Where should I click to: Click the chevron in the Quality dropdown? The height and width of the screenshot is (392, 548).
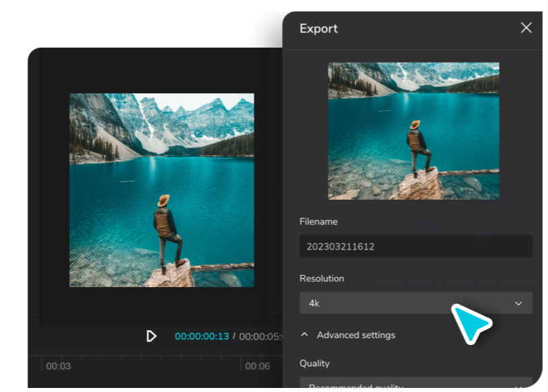(518, 387)
